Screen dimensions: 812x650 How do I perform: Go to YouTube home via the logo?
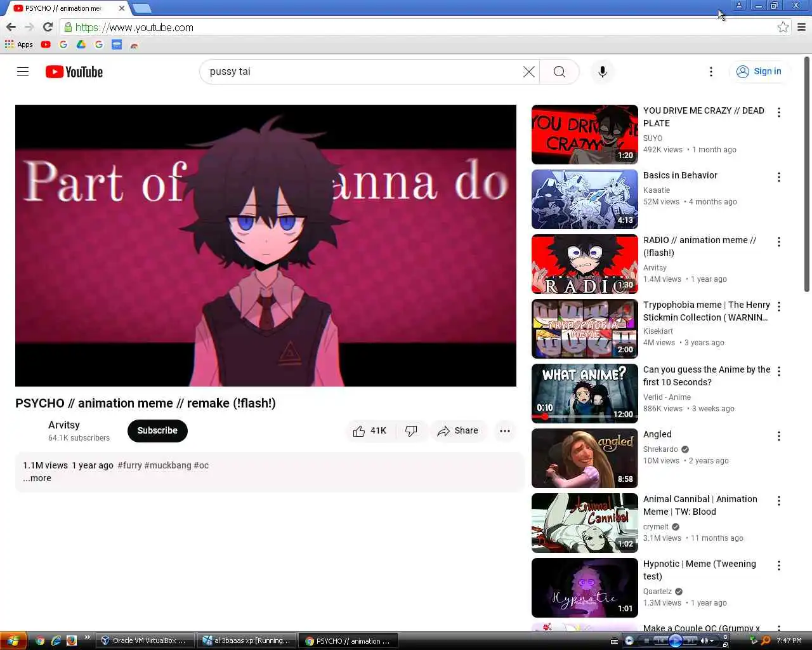[x=74, y=72]
